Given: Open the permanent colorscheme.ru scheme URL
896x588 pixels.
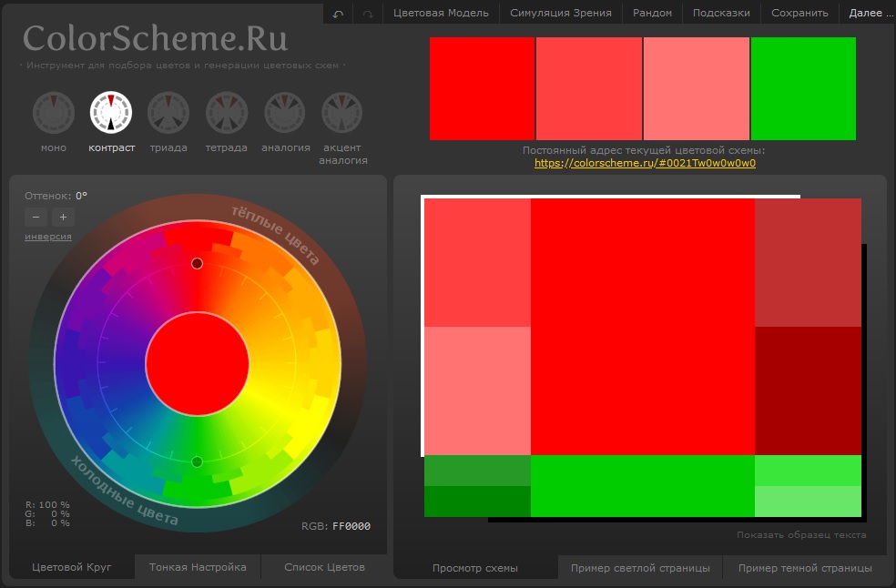Looking at the screenshot, I should pyautogui.click(x=646, y=163).
